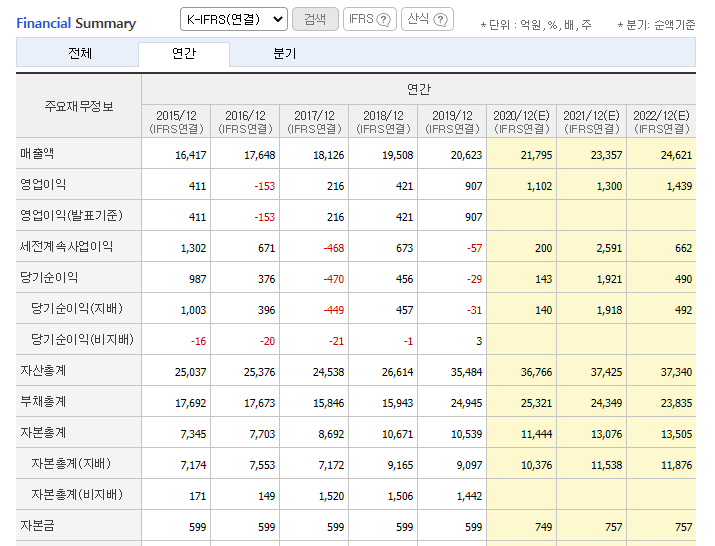Select the 2018/12 column header
715x546 pixels.
(383, 121)
